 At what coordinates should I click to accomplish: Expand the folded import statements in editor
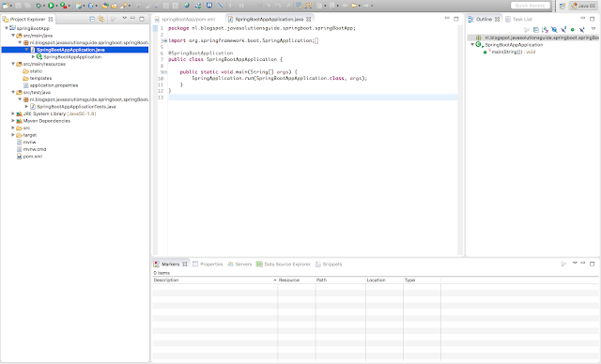(x=165, y=40)
